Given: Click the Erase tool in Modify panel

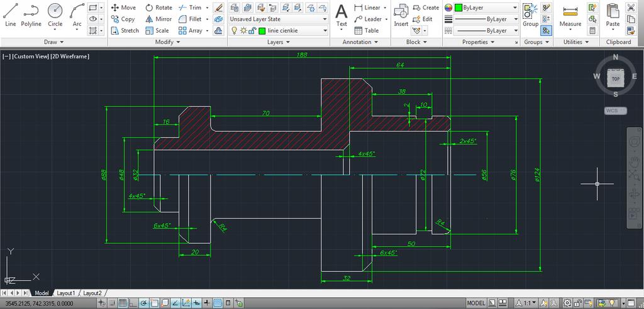Looking at the screenshot, I should pos(219,8).
